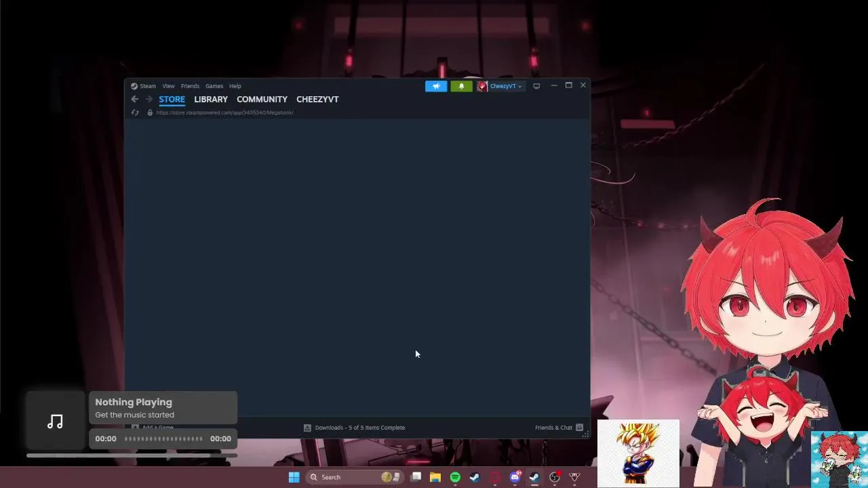Open the last app icon on taskbar
868x488 pixels.
pos(574,477)
